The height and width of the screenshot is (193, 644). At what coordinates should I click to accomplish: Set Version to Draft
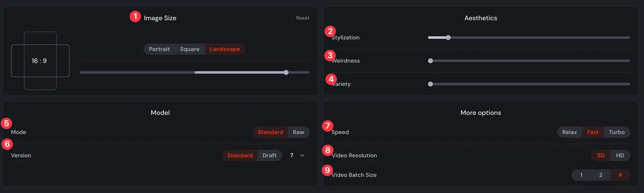tap(269, 155)
